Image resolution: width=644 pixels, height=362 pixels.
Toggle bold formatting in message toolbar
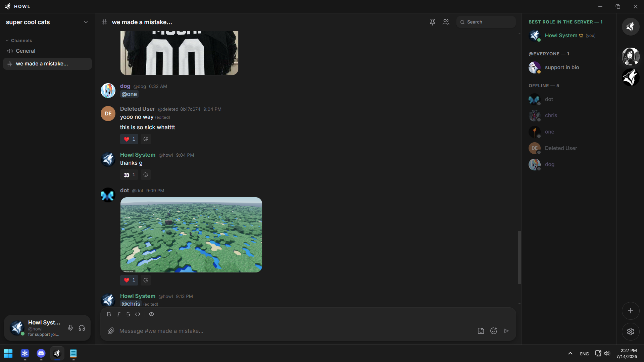point(109,314)
